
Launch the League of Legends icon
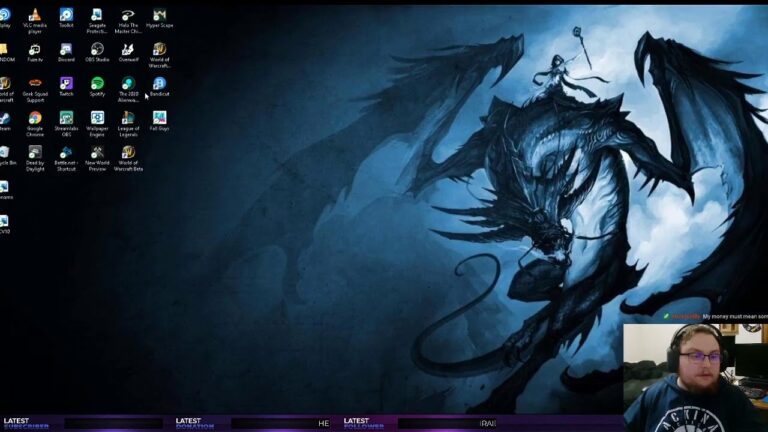(x=128, y=123)
